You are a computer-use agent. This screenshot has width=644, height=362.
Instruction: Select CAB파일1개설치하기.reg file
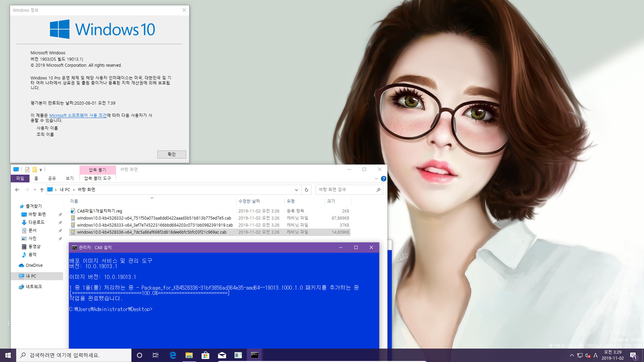click(210, 211)
